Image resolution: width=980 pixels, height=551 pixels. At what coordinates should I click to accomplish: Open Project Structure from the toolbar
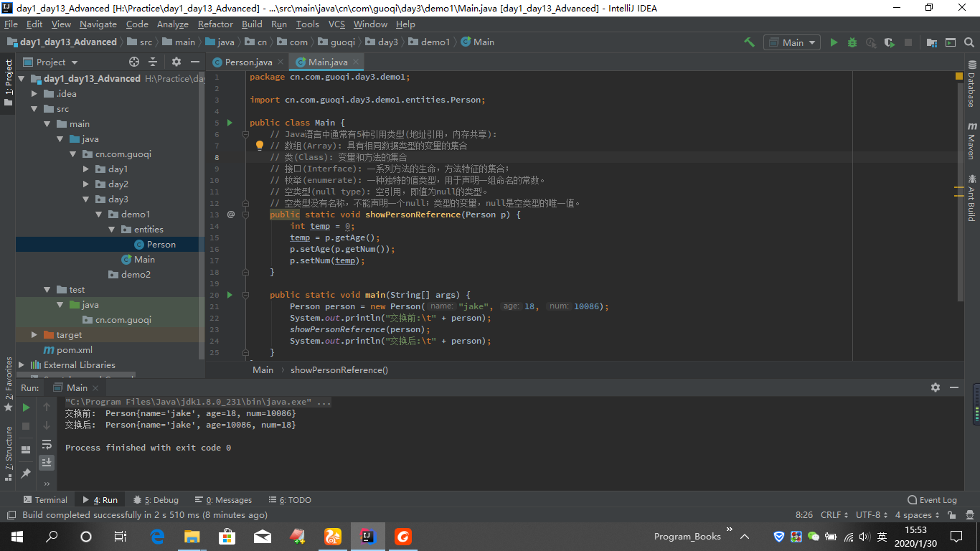[932, 42]
